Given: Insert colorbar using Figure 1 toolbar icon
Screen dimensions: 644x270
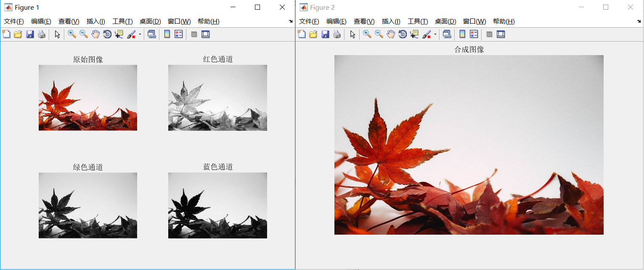Looking at the screenshot, I should (167, 34).
